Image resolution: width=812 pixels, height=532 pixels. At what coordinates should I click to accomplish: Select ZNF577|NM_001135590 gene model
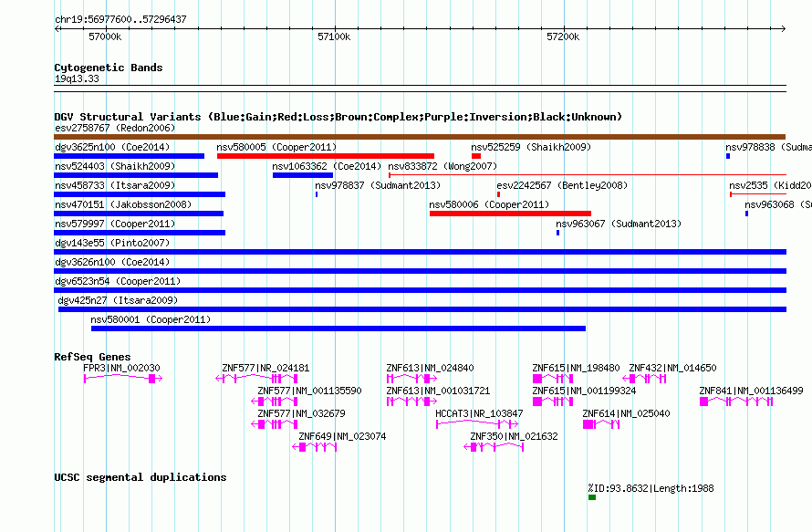[274, 402]
